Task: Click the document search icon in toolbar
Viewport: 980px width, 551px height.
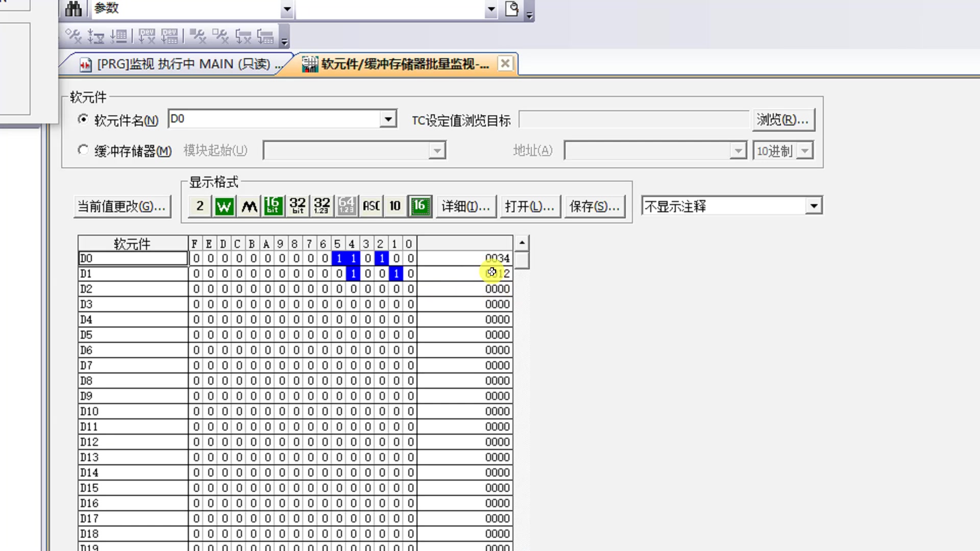Action: click(511, 9)
